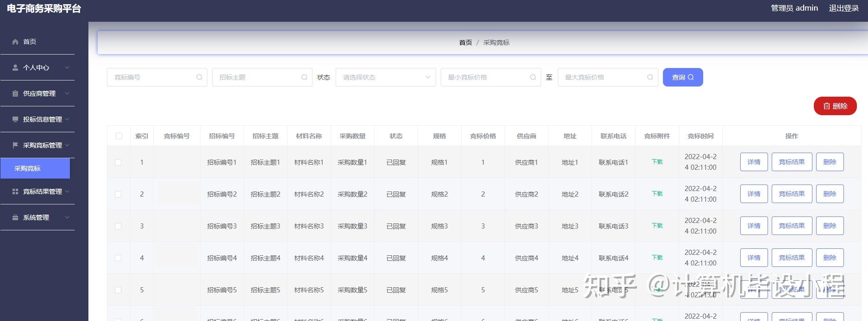
Task: Click 下载 link in 供应商2 row
Action: click(x=657, y=194)
